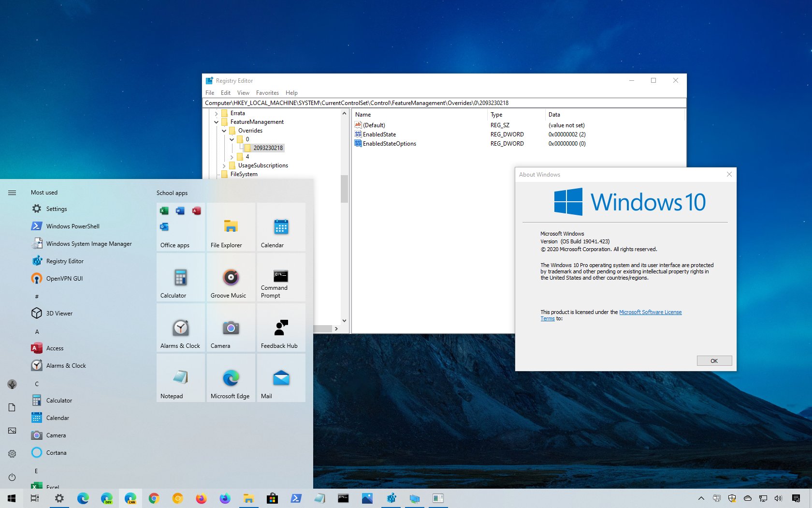Screen dimensions: 812x508
Task: Expand the registry key named 4
Action: [232, 157]
